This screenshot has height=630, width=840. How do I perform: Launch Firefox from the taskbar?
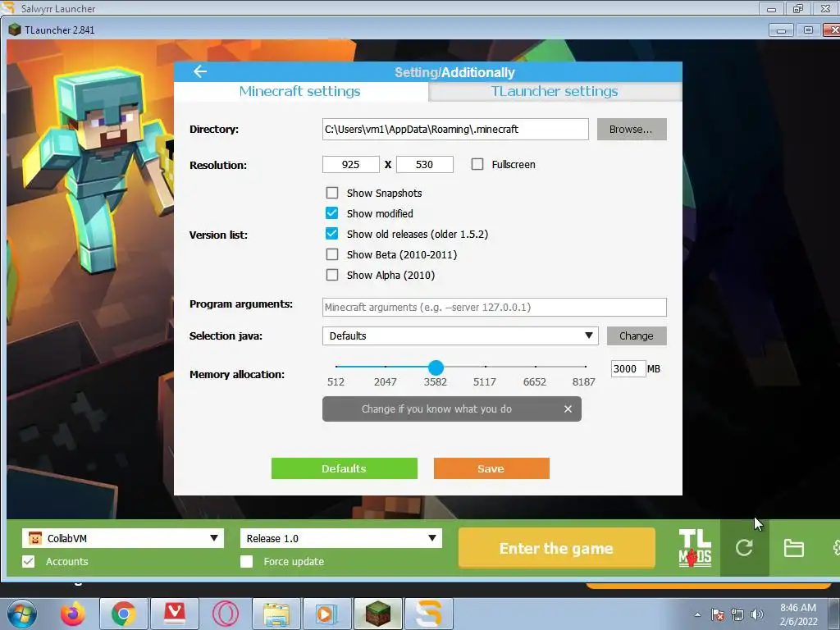point(73,614)
